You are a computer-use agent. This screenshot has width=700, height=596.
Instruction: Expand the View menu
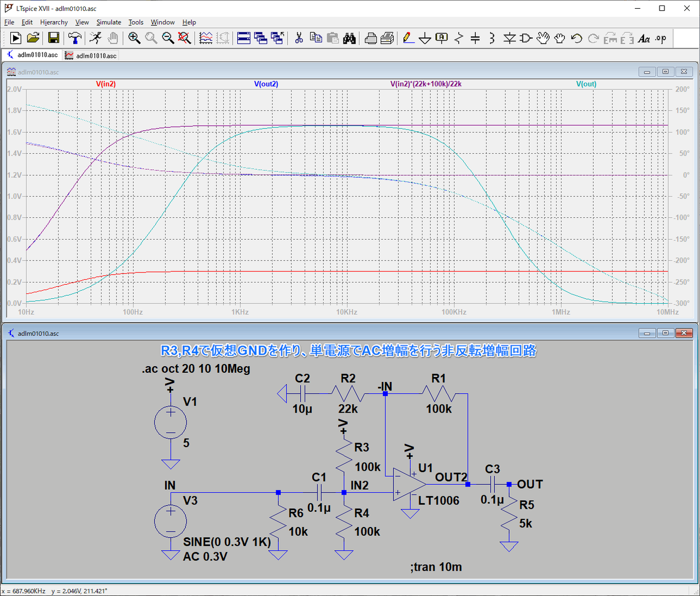point(82,22)
